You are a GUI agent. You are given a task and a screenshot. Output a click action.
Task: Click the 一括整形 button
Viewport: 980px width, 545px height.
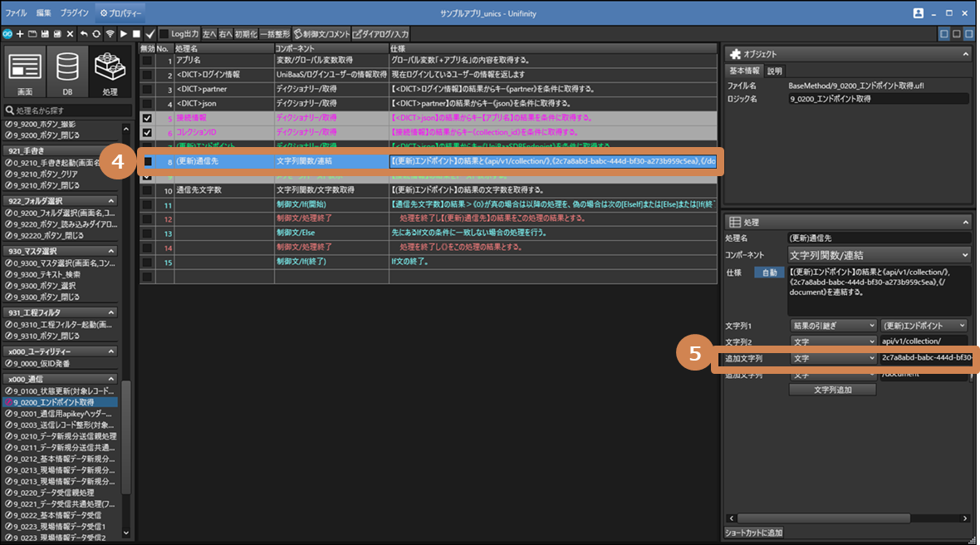(x=275, y=34)
